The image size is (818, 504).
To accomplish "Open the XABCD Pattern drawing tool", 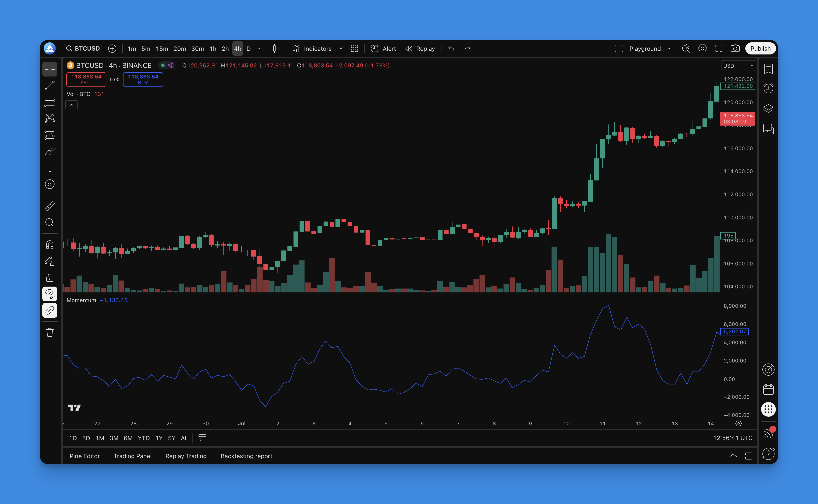I will click(x=49, y=118).
